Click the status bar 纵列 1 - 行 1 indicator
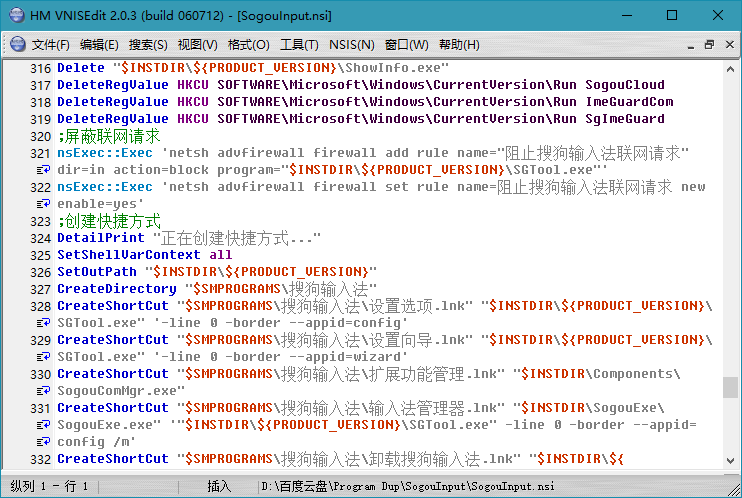Screen dimensions: 742x498 click(x=49, y=486)
